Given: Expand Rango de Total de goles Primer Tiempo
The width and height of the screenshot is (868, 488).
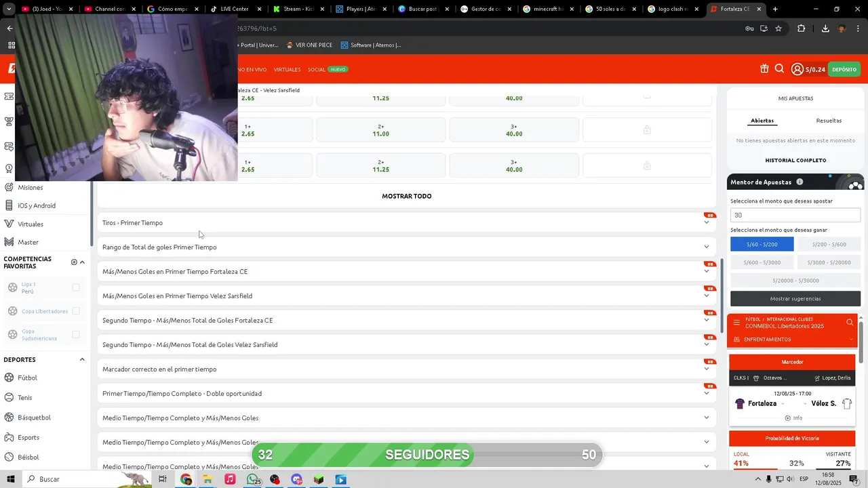Looking at the screenshot, I should pos(707,247).
